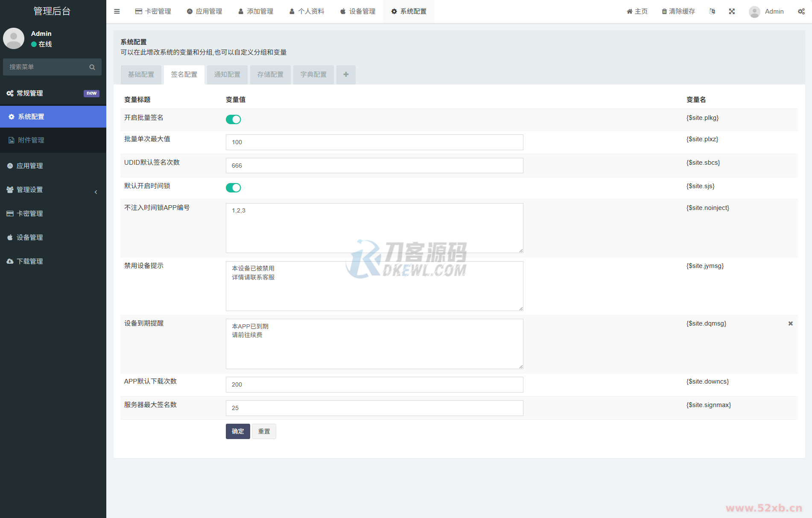Open the 存储配置 tab
This screenshot has height=518, width=812.
tap(270, 75)
